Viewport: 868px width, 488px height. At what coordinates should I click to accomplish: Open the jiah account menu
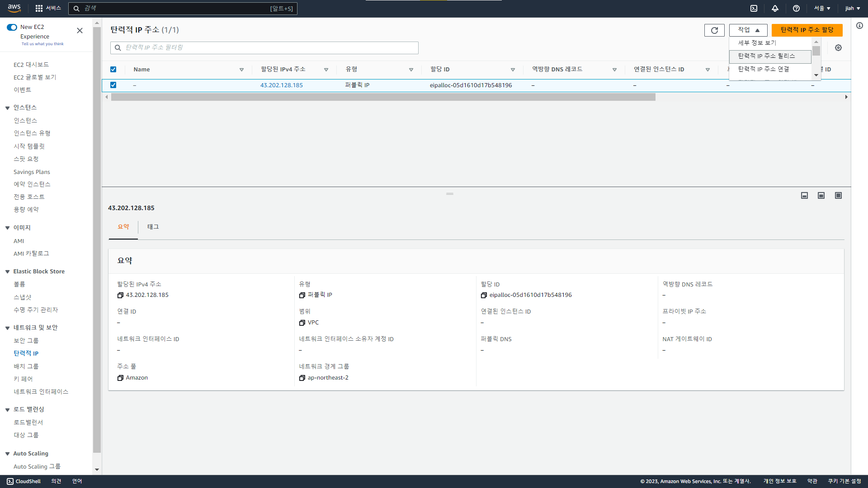(x=853, y=8)
